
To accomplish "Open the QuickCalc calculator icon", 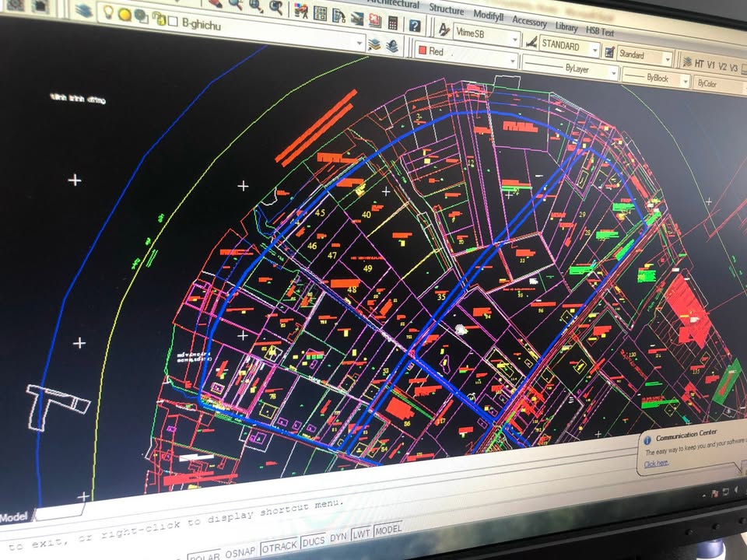I will pyautogui.click(x=393, y=23).
